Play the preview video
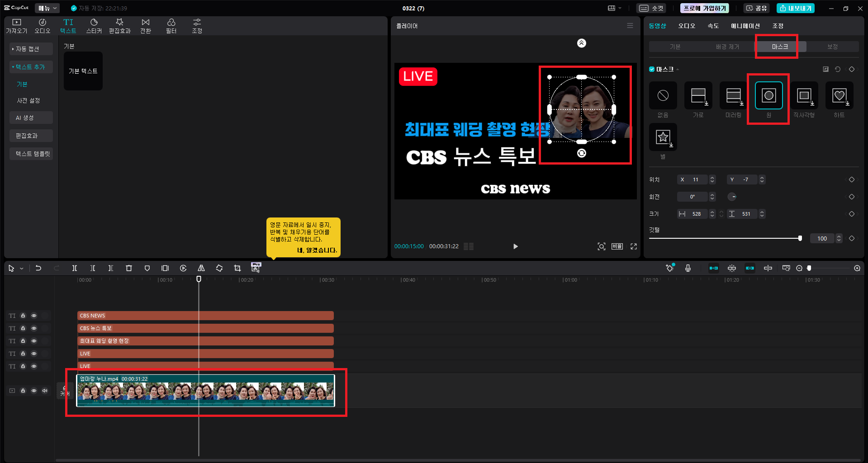Viewport: 868px width, 463px height. pos(515,246)
